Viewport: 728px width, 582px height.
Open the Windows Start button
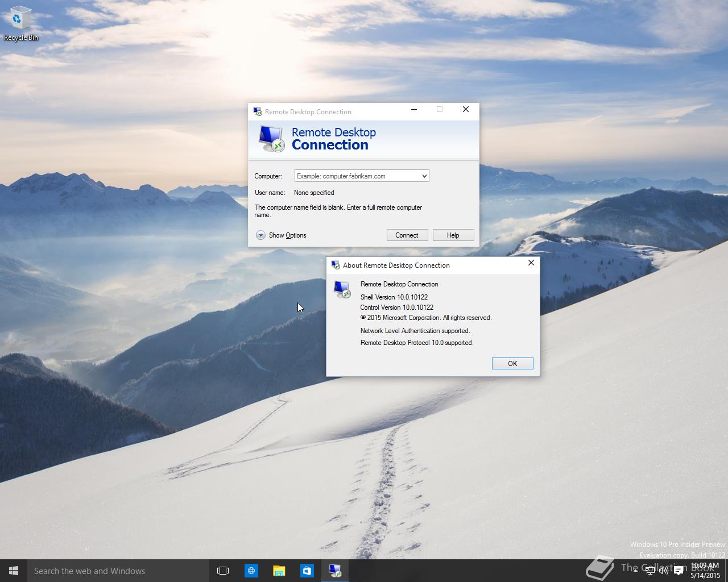click(x=14, y=571)
